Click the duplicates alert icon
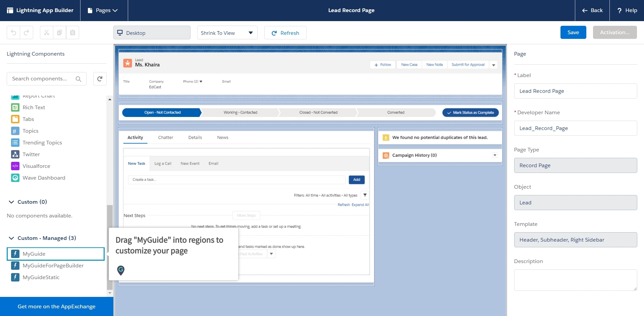 [386, 138]
